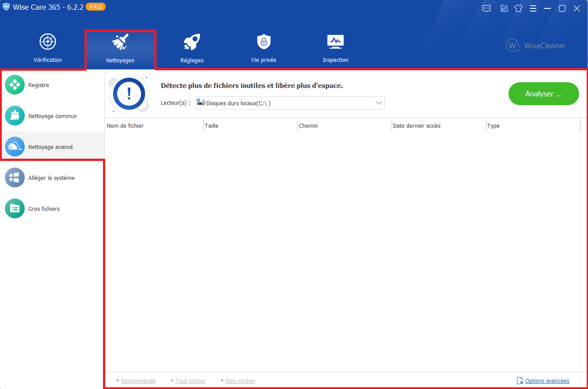588x389 pixels.
Task: Click the Options avancées document icon
Action: [520, 381]
